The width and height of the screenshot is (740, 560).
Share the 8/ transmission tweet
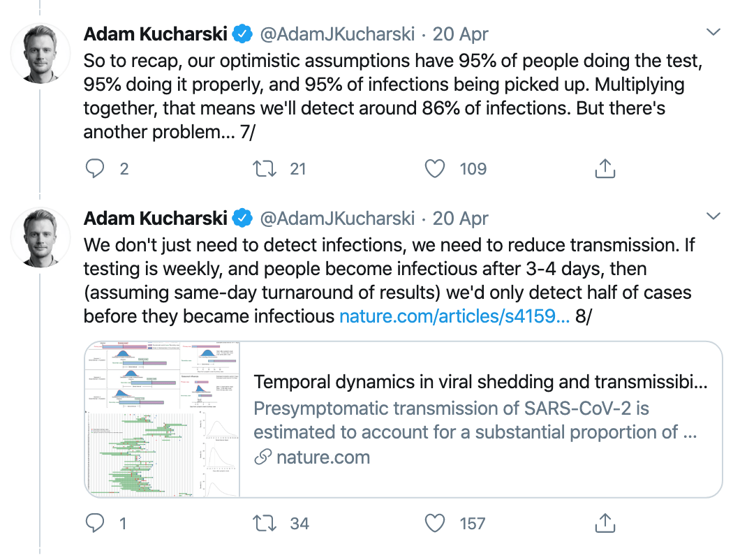point(605,523)
